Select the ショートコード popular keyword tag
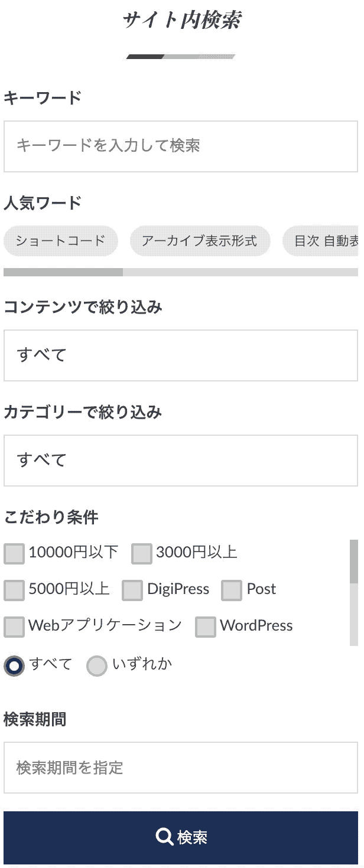This screenshot has width=364, height=868. coord(60,241)
